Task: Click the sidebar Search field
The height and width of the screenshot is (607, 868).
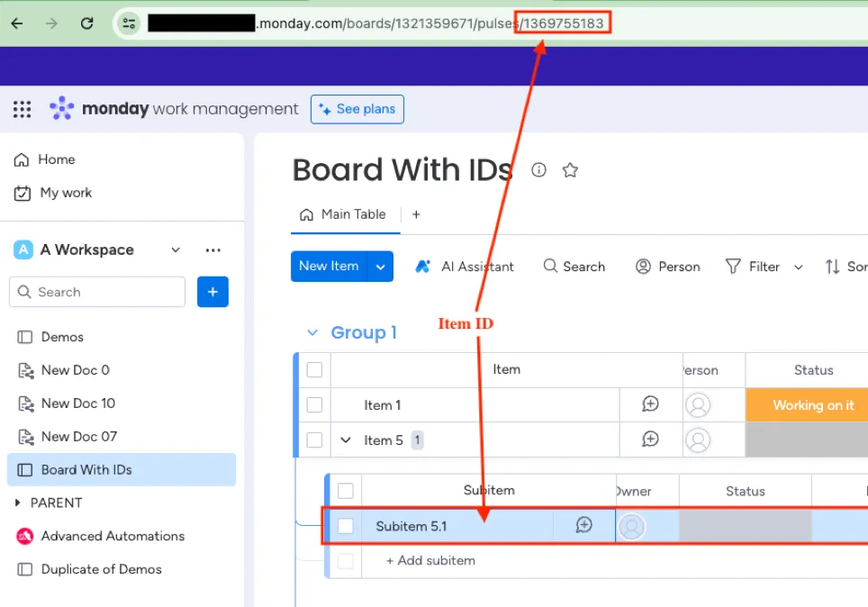Action: 97,292
